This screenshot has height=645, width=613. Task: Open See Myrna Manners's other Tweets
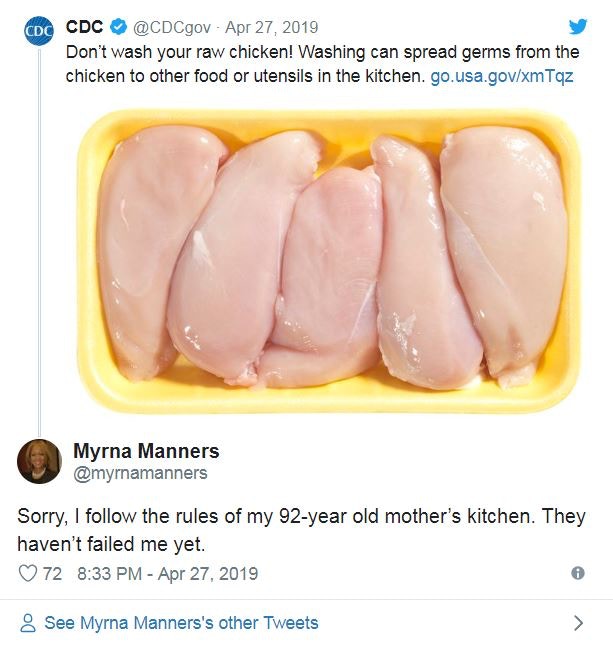(x=181, y=623)
